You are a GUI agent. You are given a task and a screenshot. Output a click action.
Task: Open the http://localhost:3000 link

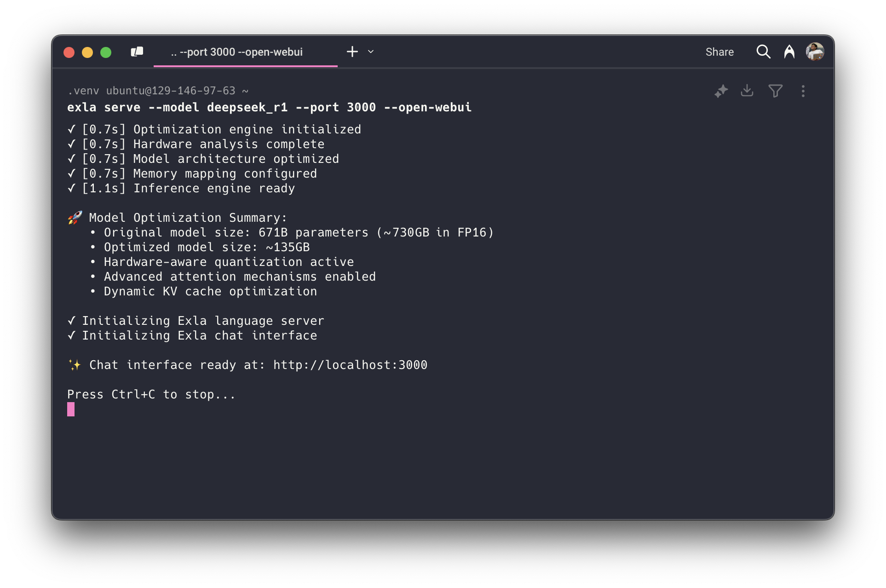click(350, 365)
